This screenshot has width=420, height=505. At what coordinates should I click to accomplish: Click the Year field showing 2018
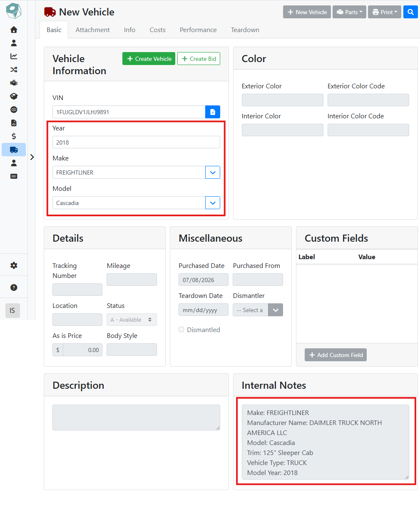136,142
